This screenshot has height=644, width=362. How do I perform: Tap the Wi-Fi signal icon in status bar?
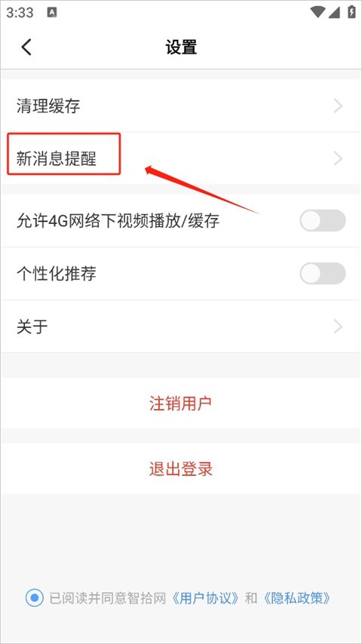click(x=318, y=12)
